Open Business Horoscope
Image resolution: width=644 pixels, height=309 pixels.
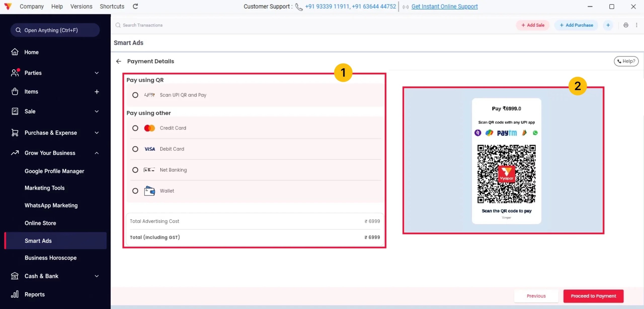coord(51,258)
